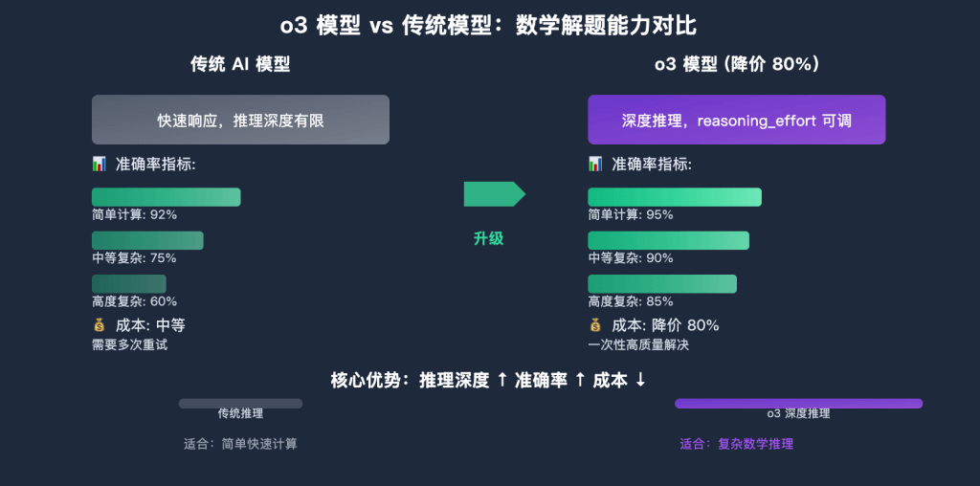Click the o3 中等复杂 90% bar
This screenshot has width=980, height=486.
668,240
